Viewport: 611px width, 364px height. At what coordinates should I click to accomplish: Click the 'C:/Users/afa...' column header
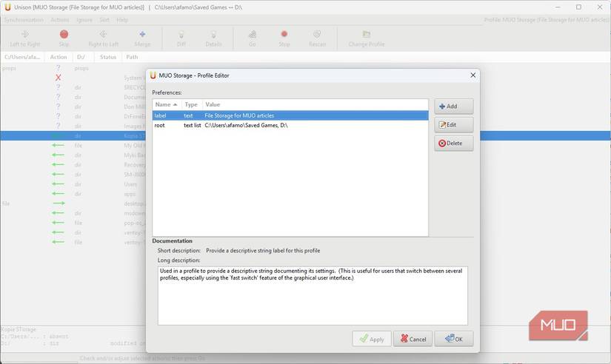(22, 57)
